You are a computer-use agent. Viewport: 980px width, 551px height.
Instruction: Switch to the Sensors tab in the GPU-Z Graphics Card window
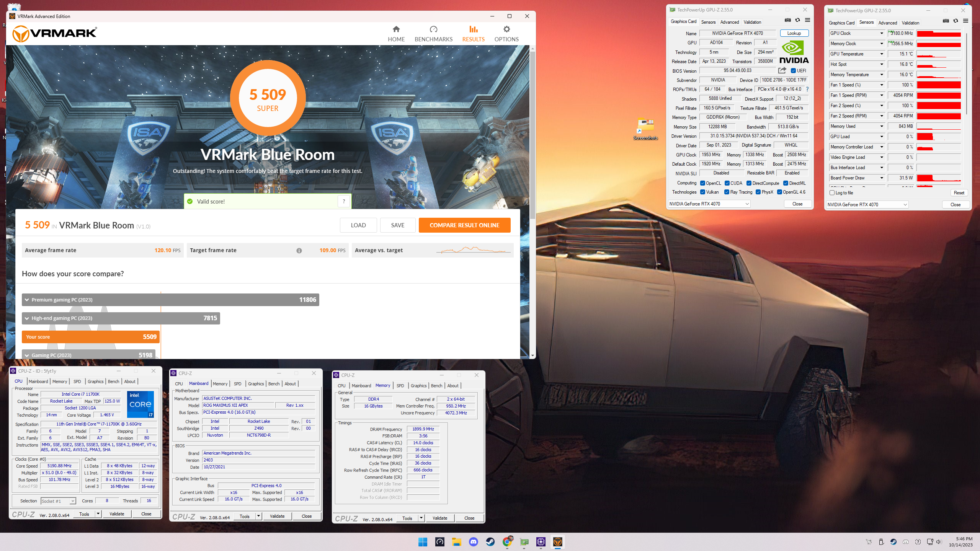pos(708,22)
